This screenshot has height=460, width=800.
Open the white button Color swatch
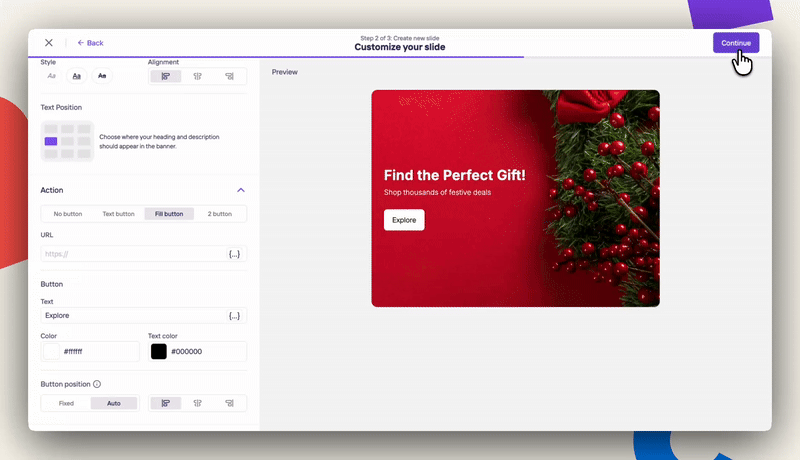coord(52,351)
